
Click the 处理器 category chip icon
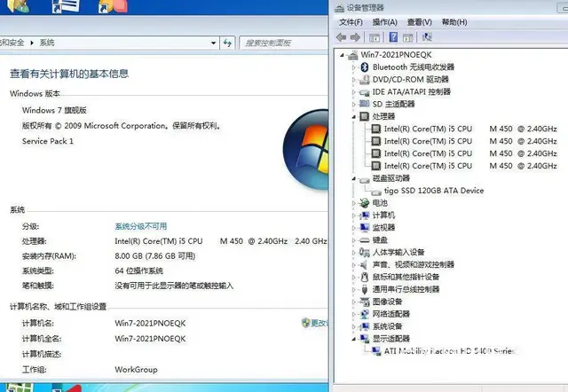pos(365,116)
